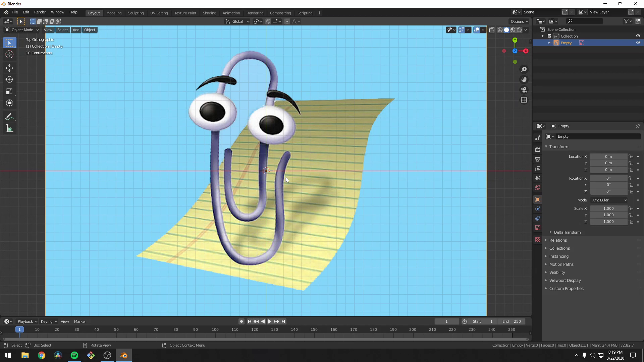This screenshot has width=644, height=362.
Task: Hide the Empty object in the outliner
Action: (638, 43)
